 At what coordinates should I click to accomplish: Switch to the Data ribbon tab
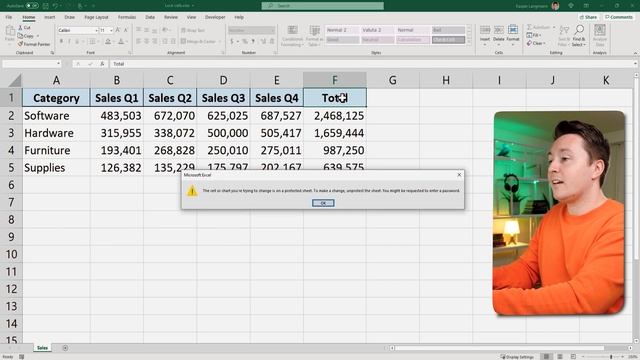coord(150,17)
